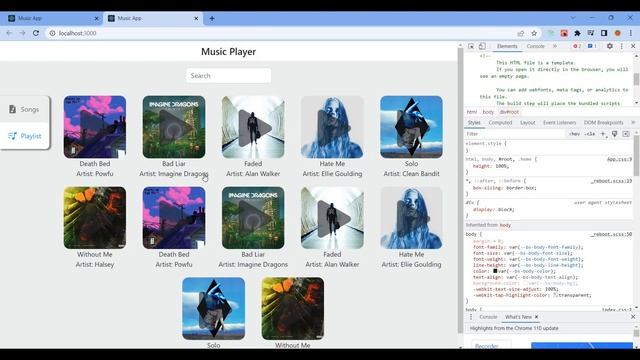
Task: Expand more DevTools panels chevron
Action: pyautogui.click(x=555, y=46)
